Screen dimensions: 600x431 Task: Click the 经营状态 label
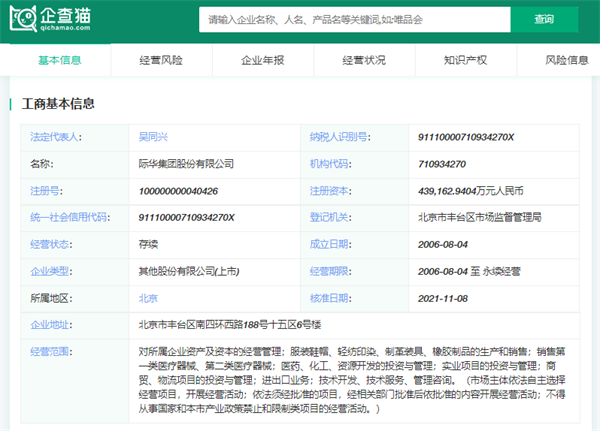pos(51,244)
